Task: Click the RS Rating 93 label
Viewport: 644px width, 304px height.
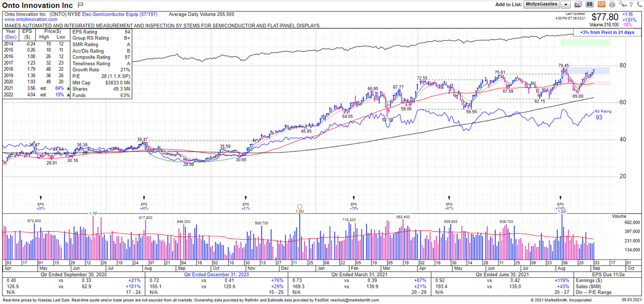Action: (x=602, y=114)
